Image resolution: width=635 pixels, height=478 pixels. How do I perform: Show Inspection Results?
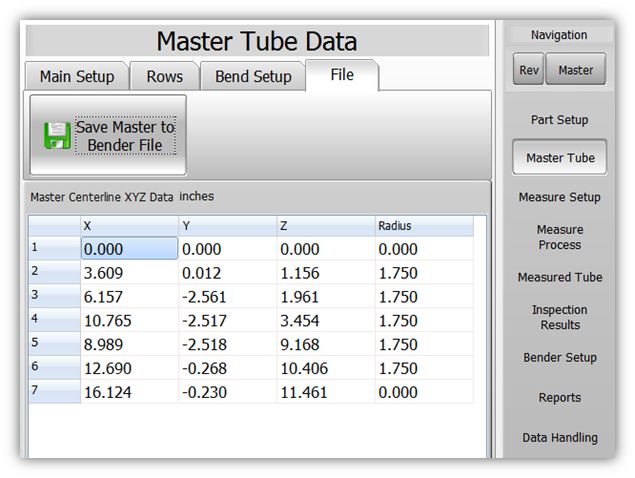559,317
